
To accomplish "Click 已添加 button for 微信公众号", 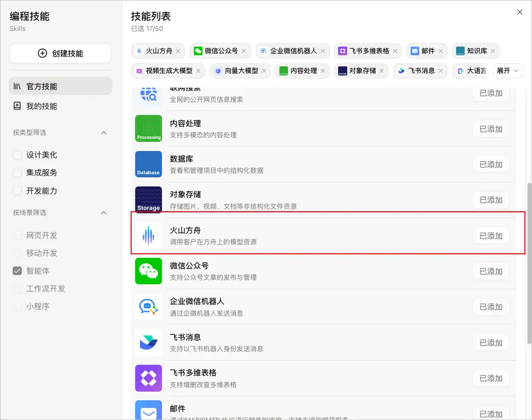I will [x=490, y=271].
